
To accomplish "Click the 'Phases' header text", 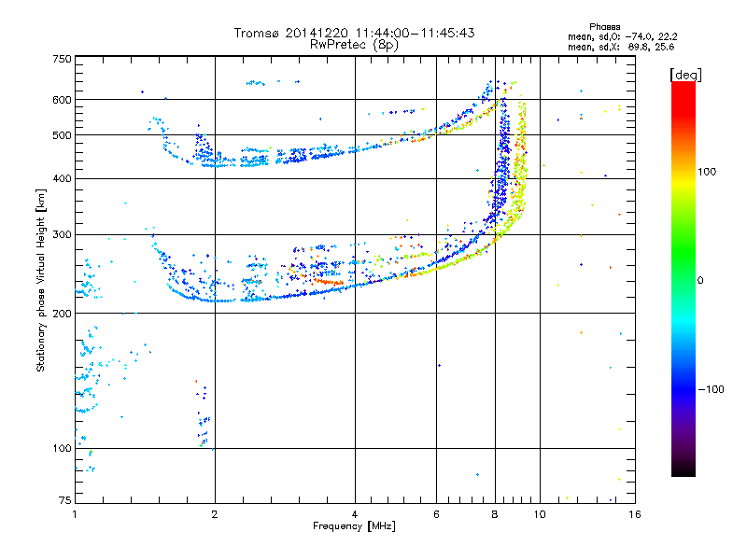I will pos(604,27).
